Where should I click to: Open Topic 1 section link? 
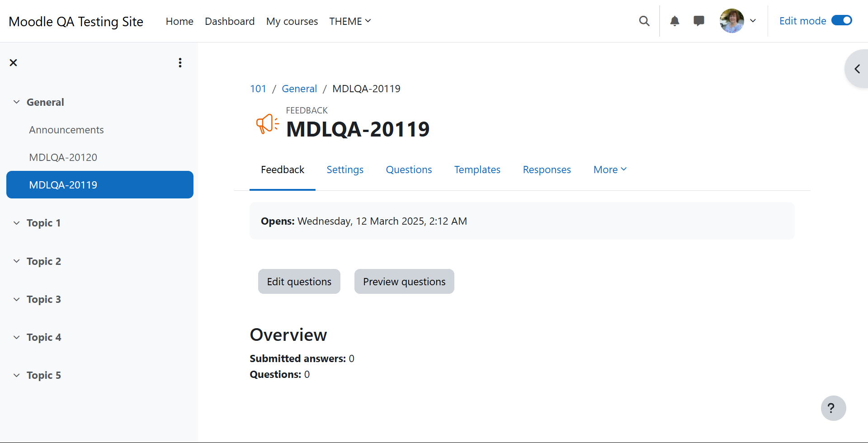pos(43,223)
